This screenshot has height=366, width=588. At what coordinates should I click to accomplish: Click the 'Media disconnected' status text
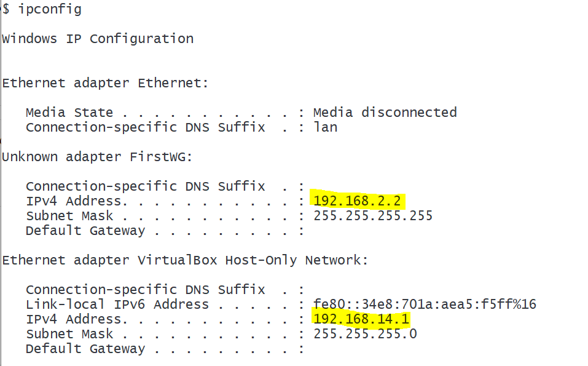[x=385, y=113]
